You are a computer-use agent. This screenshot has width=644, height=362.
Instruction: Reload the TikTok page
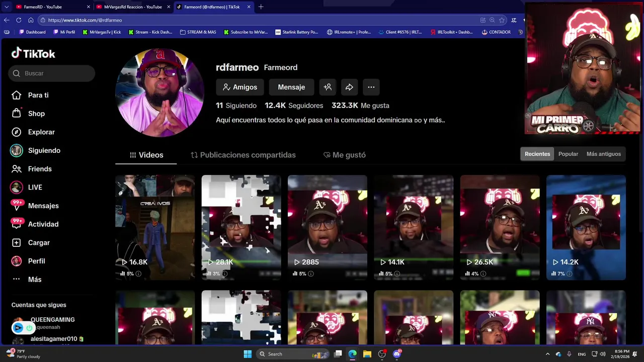pos(19,20)
